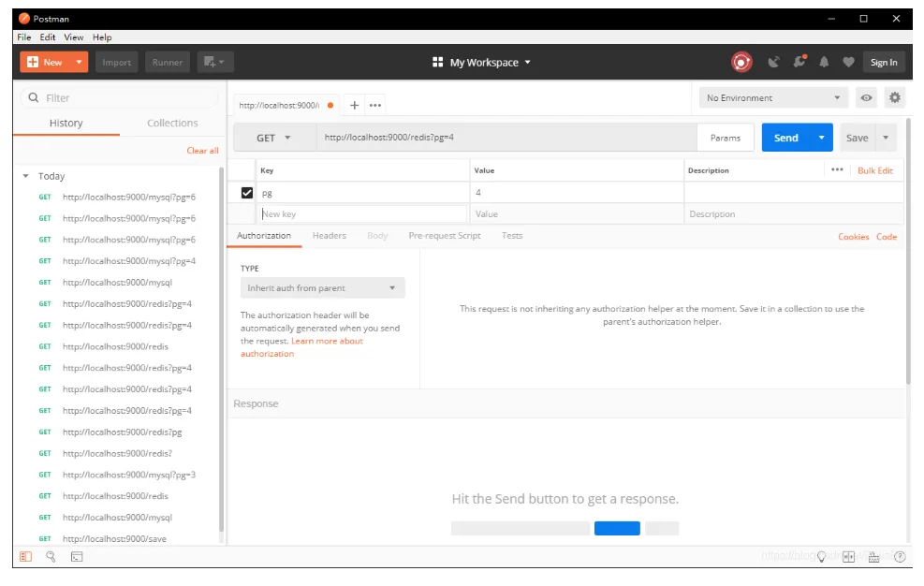Open the help question mark icon
This screenshot has width=924, height=586.
coord(900,557)
